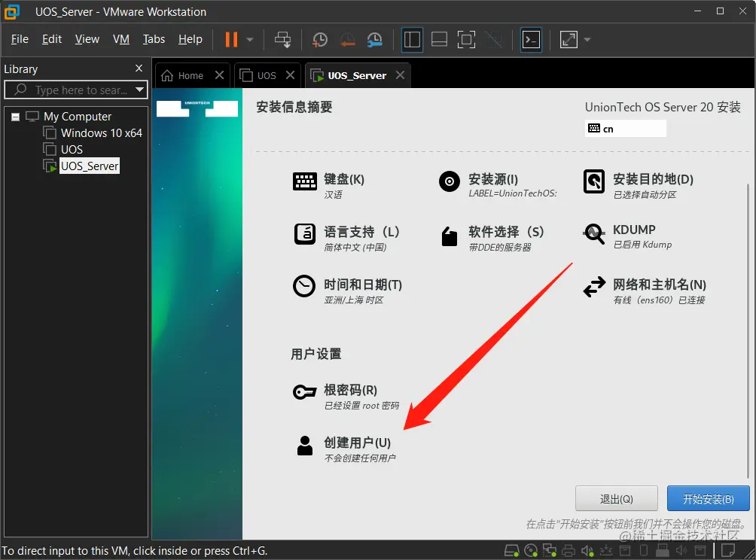Screen dimensions: 756x560
Task: Open the KDUMP settings
Action: click(627, 236)
